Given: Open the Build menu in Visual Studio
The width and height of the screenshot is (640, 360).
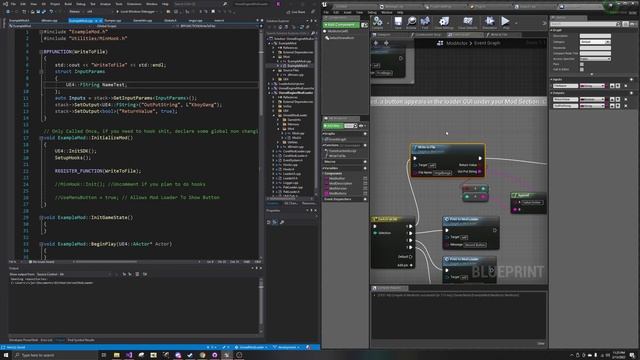Looking at the screenshot, I should [x=68, y=4].
